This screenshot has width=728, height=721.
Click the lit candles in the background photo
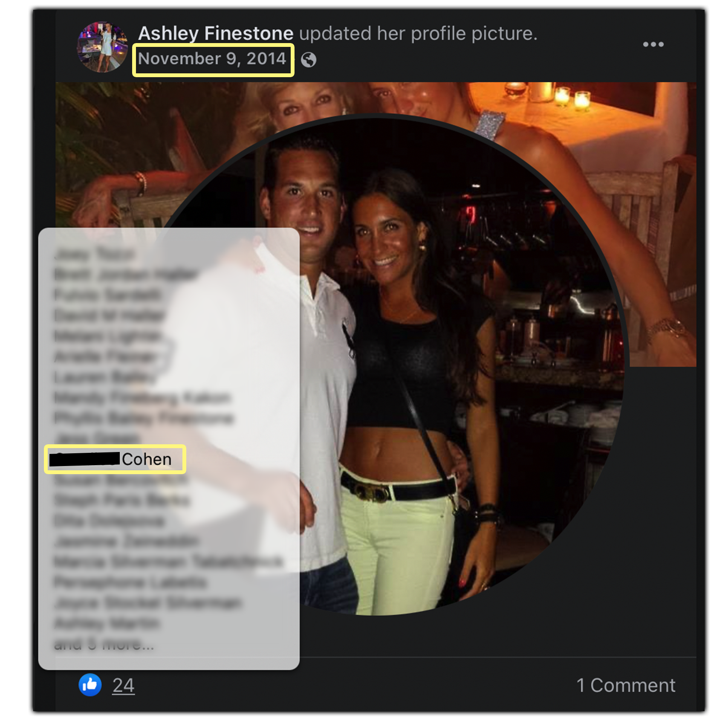[572, 97]
